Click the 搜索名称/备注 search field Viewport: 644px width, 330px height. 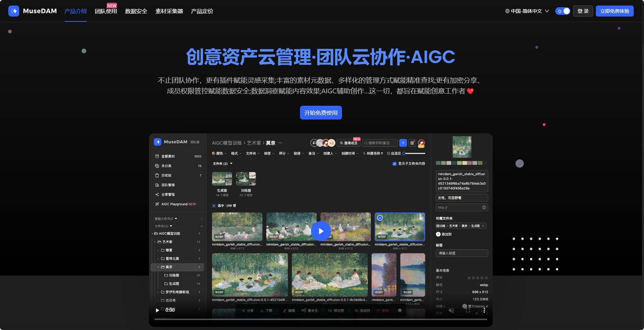point(380,143)
